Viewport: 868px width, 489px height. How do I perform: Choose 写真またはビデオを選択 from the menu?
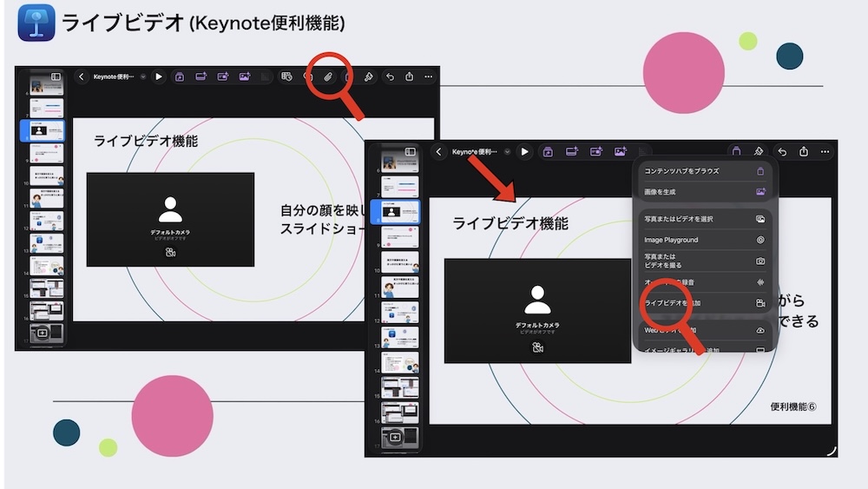click(x=704, y=219)
